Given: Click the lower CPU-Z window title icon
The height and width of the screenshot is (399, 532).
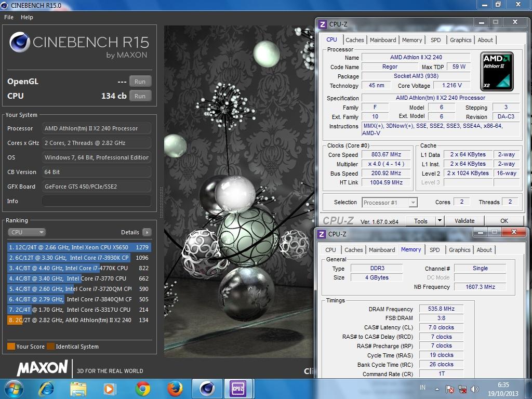Looking at the screenshot, I should point(322,234).
